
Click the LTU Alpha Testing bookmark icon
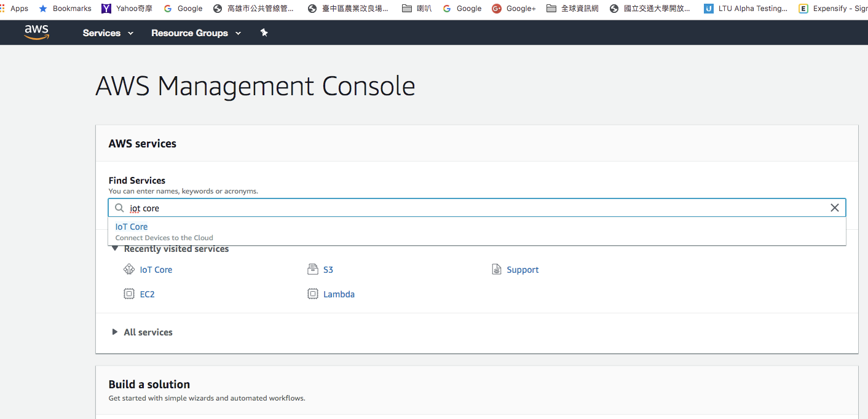tap(709, 9)
